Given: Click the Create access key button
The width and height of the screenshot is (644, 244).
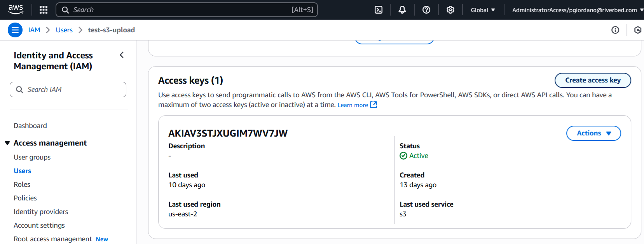Looking at the screenshot, I should tap(593, 80).
